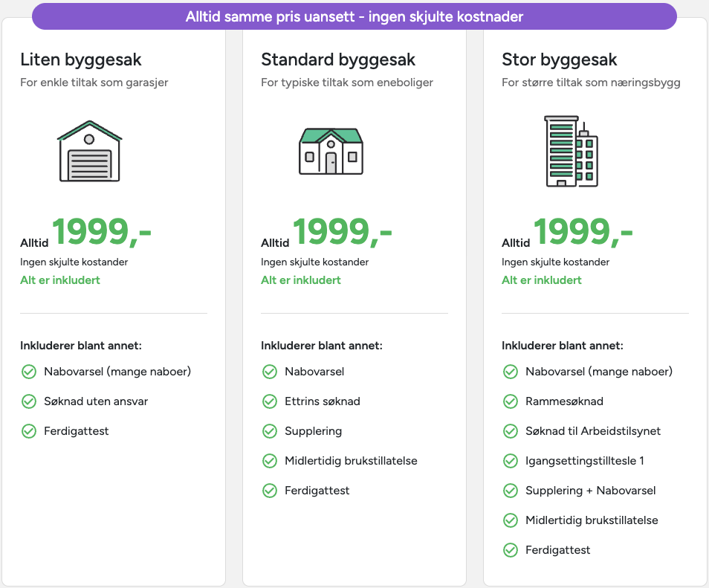The height and width of the screenshot is (588, 709).
Task: Click 'Alt er inkludert' in Stor byggesak card
Action: pos(542,280)
